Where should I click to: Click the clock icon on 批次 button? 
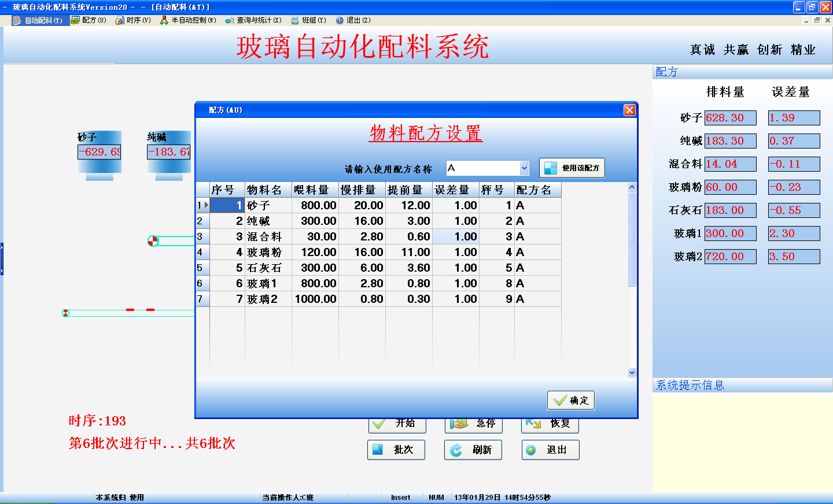click(x=378, y=450)
